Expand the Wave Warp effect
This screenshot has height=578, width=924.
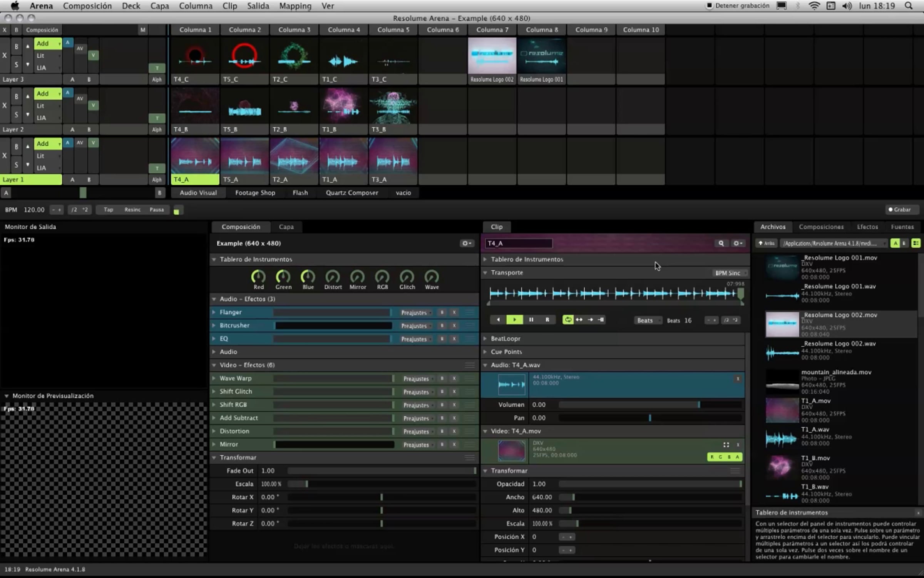(214, 378)
